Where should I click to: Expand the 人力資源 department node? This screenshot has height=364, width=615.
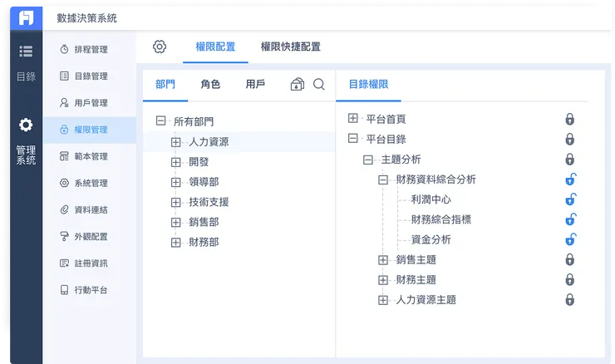coord(175,142)
